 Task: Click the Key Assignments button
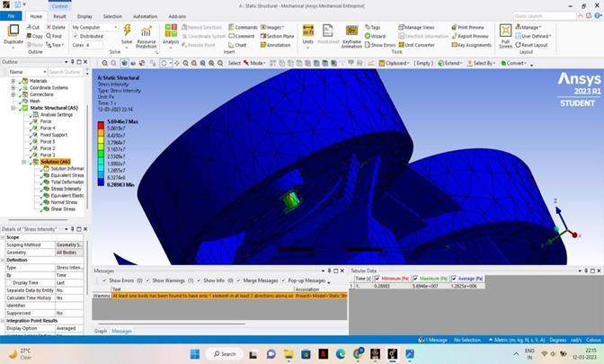coord(472,45)
